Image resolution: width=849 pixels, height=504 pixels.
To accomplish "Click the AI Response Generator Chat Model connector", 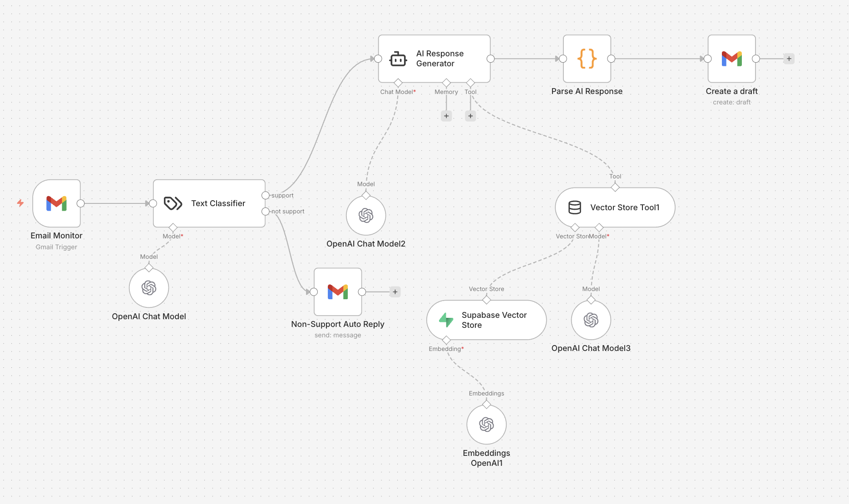I will 398,83.
